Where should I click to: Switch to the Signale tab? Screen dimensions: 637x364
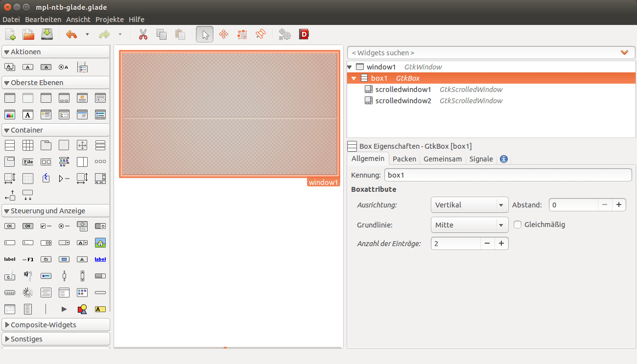point(481,159)
